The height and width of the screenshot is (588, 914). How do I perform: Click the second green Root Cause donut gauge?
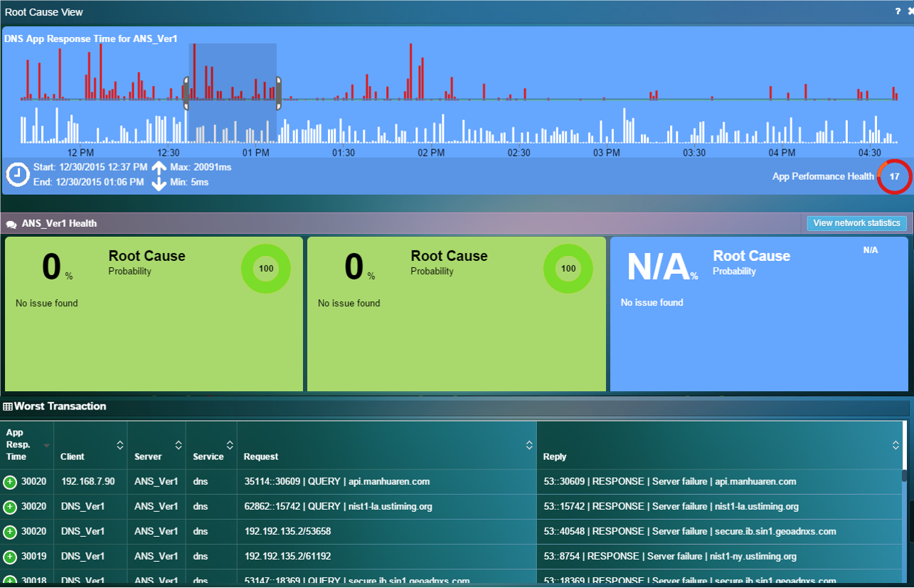tap(568, 269)
